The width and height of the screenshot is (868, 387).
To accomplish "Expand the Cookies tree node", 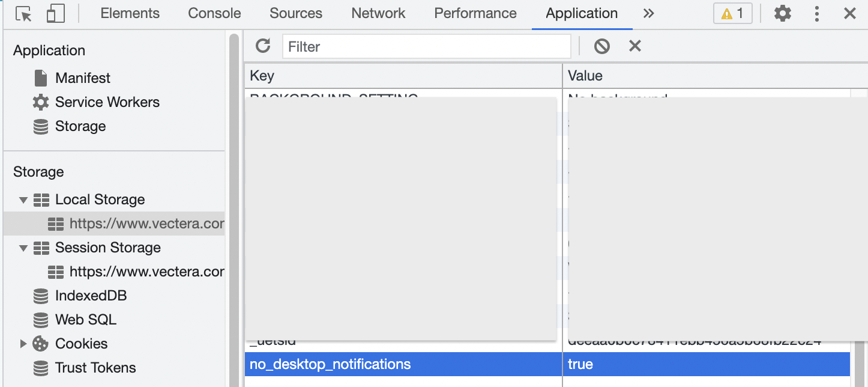I will pyautogui.click(x=23, y=344).
